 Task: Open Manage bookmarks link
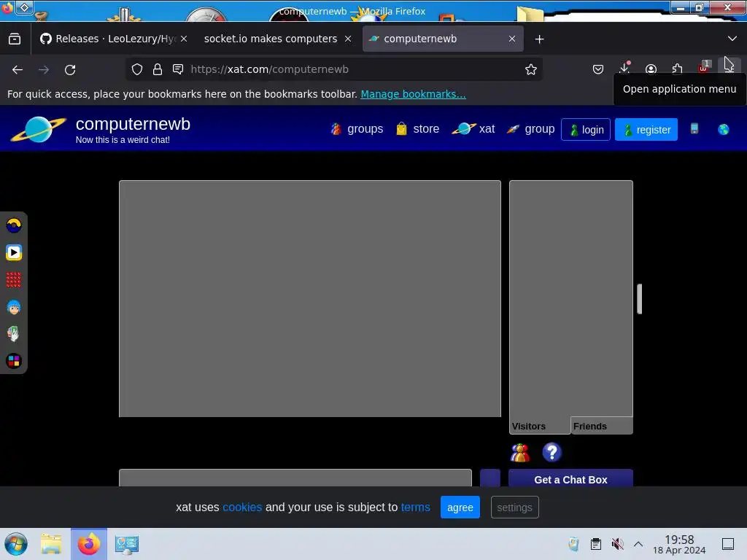pos(413,94)
